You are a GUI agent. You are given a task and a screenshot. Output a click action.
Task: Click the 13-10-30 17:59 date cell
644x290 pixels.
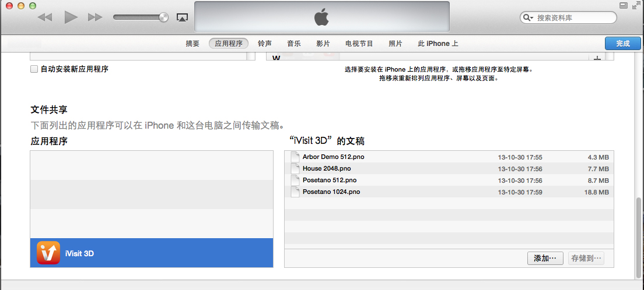click(x=520, y=192)
